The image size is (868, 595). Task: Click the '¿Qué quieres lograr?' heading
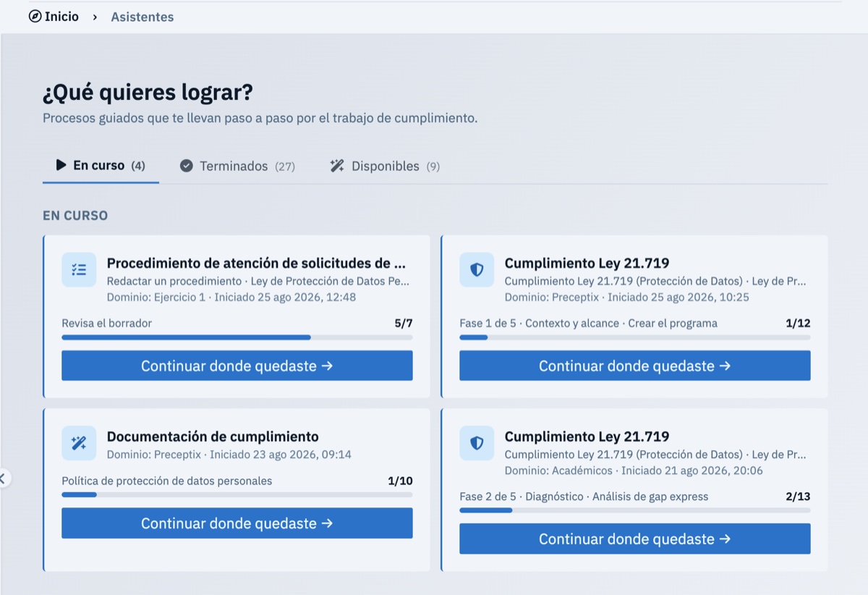(x=148, y=93)
